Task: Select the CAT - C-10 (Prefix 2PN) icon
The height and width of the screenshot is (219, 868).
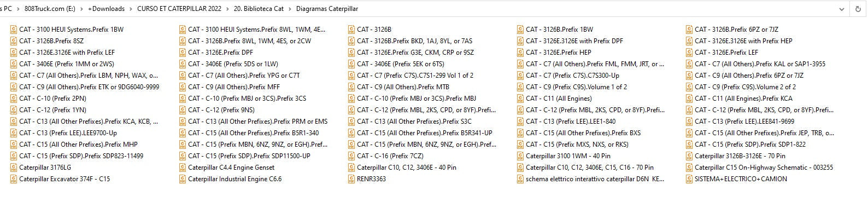Action: pos(14,99)
